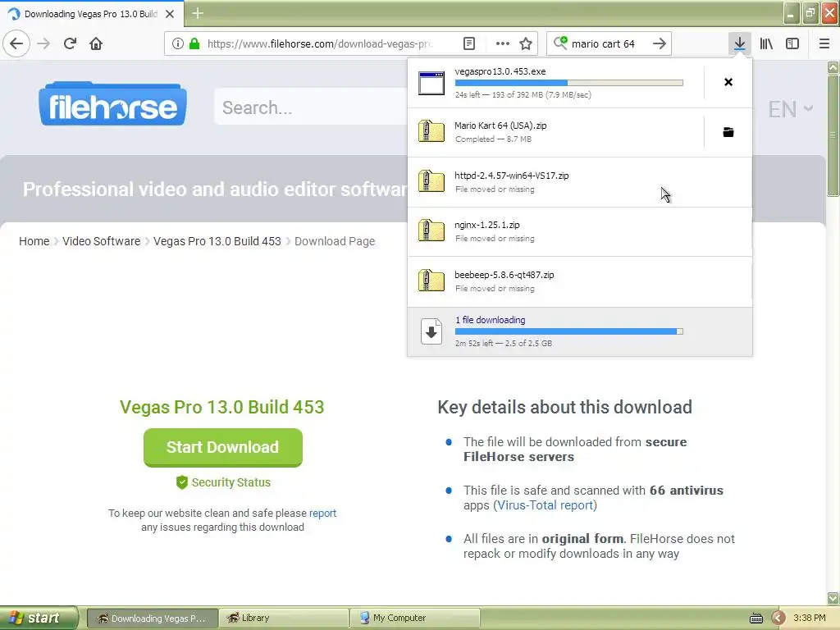Click the mario cart 64 search box
The height and width of the screenshot is (630, 840).
pos(603,43)
